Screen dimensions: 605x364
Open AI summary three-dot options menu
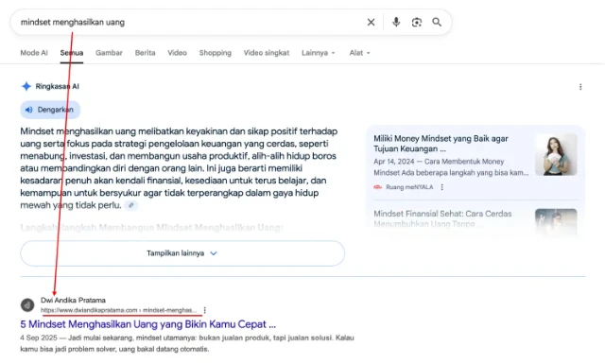(580, 87)
